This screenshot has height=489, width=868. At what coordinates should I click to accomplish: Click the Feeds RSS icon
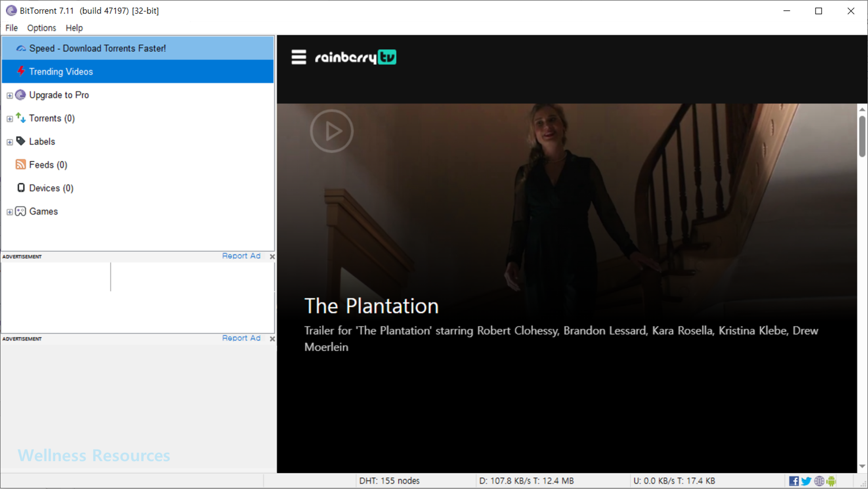tap(20, 164)
